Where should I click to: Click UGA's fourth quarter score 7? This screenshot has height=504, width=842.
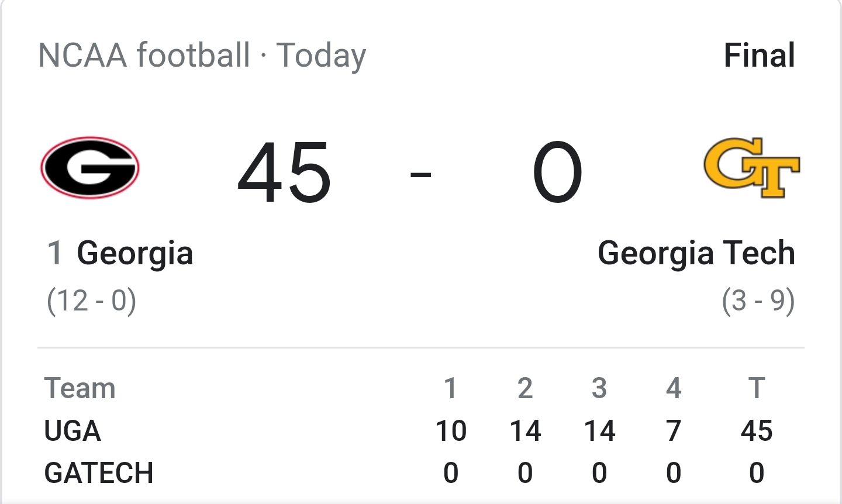674,431
